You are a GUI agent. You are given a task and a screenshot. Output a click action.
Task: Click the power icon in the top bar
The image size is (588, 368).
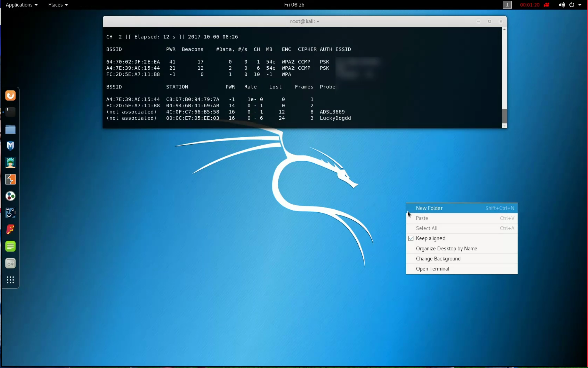[x=572, y=5]
